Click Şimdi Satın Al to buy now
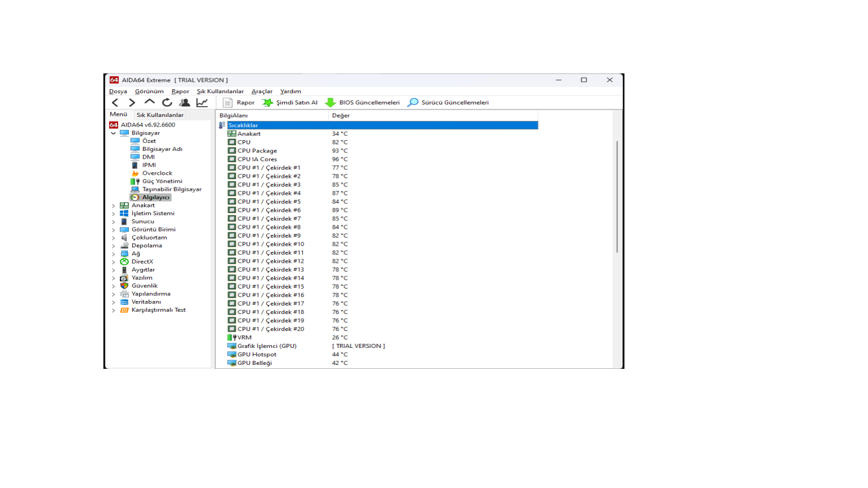The height and width of the screenshot is (488, 868). 290,103
